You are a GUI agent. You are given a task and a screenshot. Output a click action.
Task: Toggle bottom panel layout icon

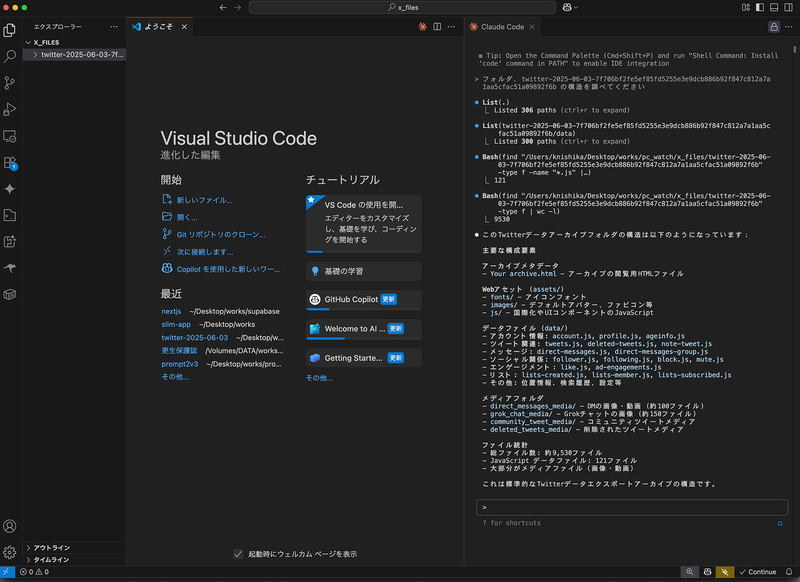(x=774, y=8)
